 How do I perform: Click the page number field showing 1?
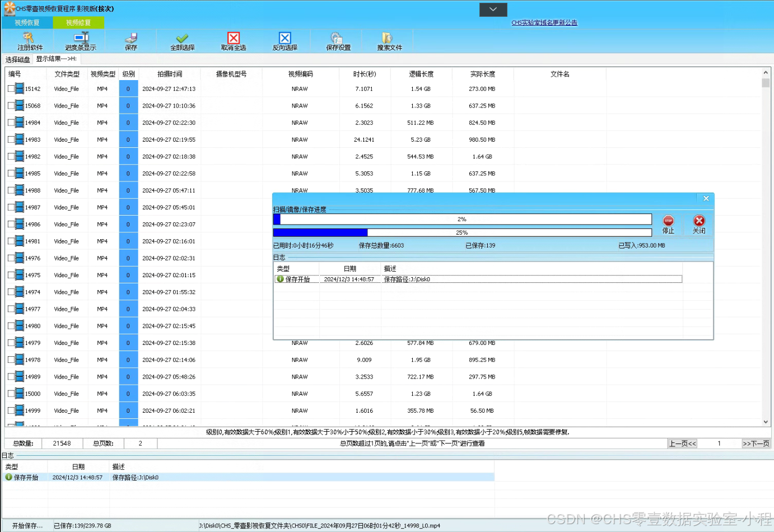click(719, 444)
